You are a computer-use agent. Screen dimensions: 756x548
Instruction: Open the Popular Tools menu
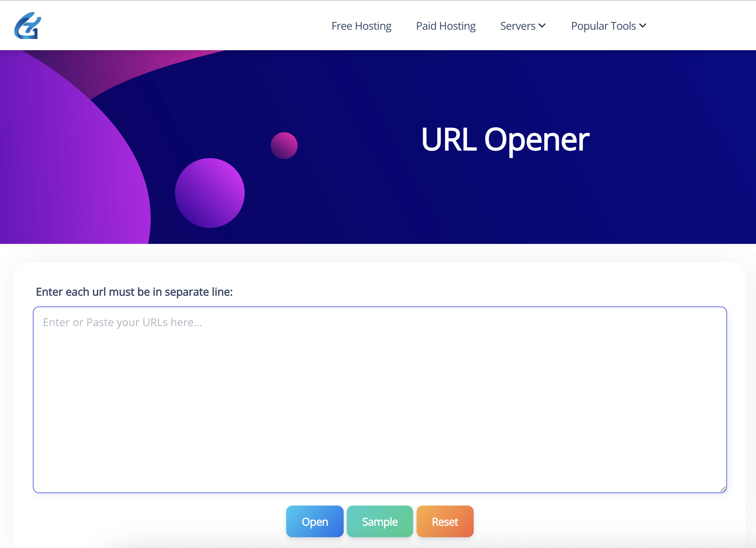click(603, 26)
